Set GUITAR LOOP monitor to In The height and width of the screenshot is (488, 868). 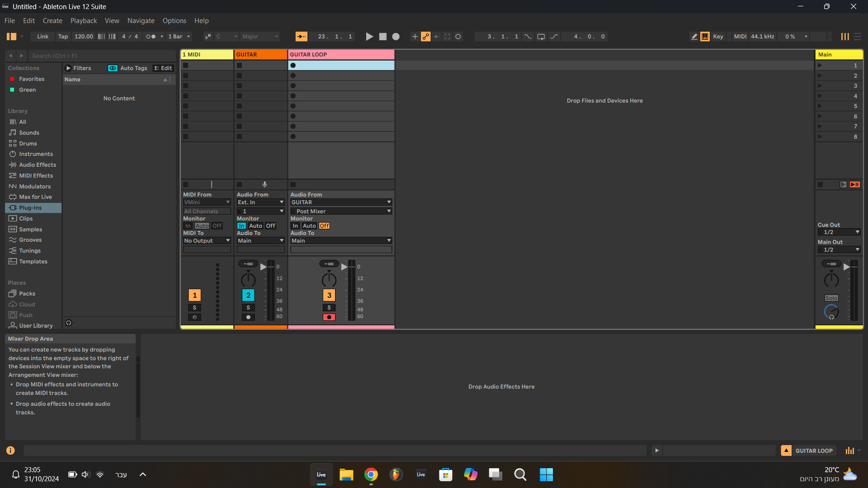(295, 226)
